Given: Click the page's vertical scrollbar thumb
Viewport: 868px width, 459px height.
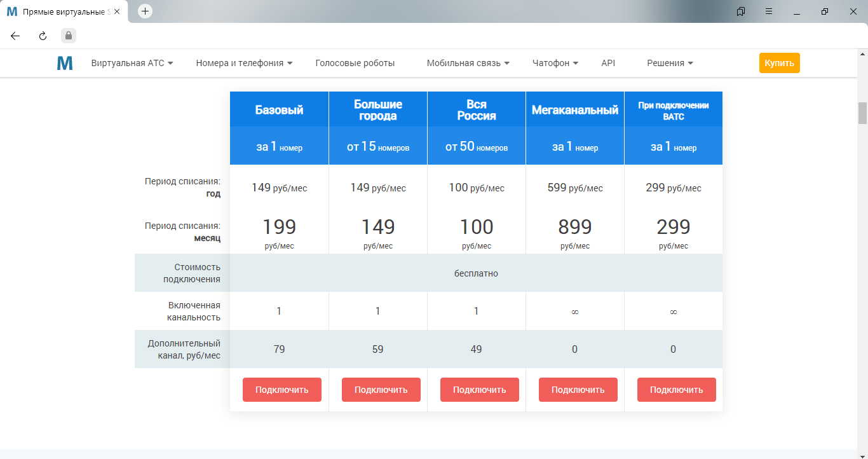Looking at the screenshot, I should (x=862, y=113).
